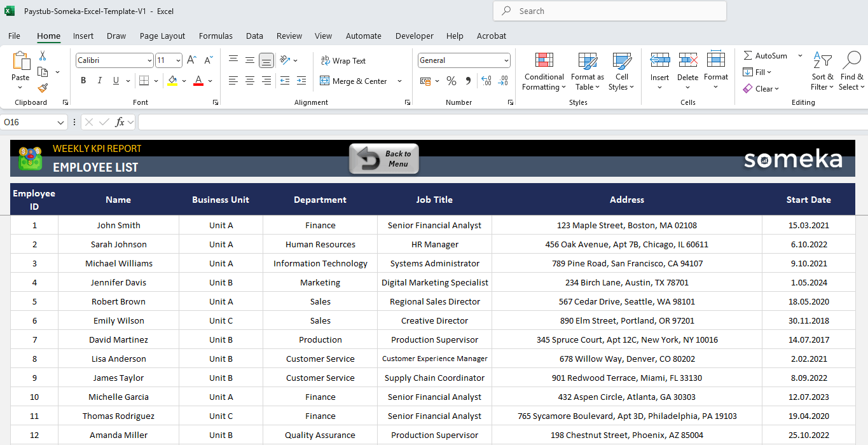Viewport: 868px width, 445px height.
Task: Click the Insert Function fx icon
Action: (120, 122)
